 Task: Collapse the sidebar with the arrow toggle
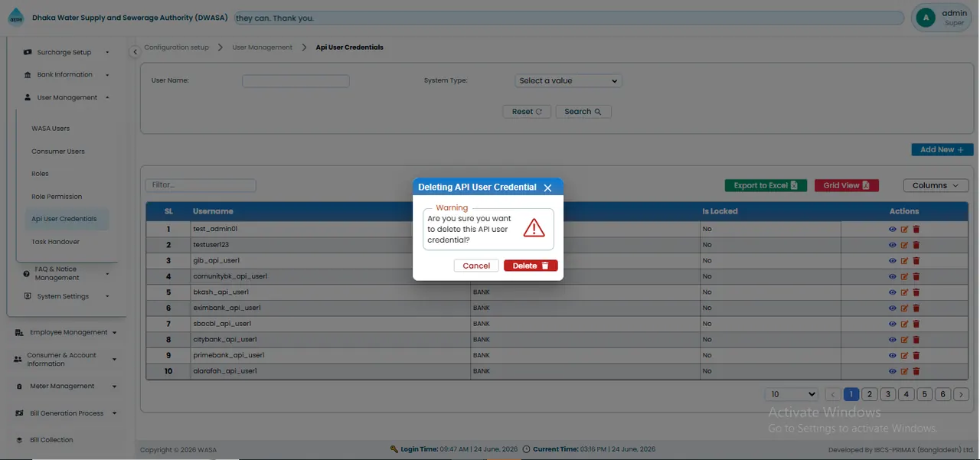[x=135, y=52]
